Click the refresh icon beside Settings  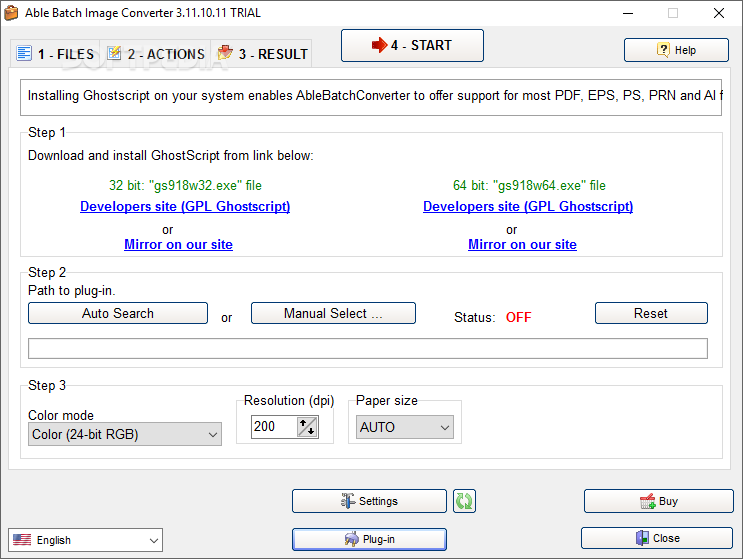click(464, 501)
